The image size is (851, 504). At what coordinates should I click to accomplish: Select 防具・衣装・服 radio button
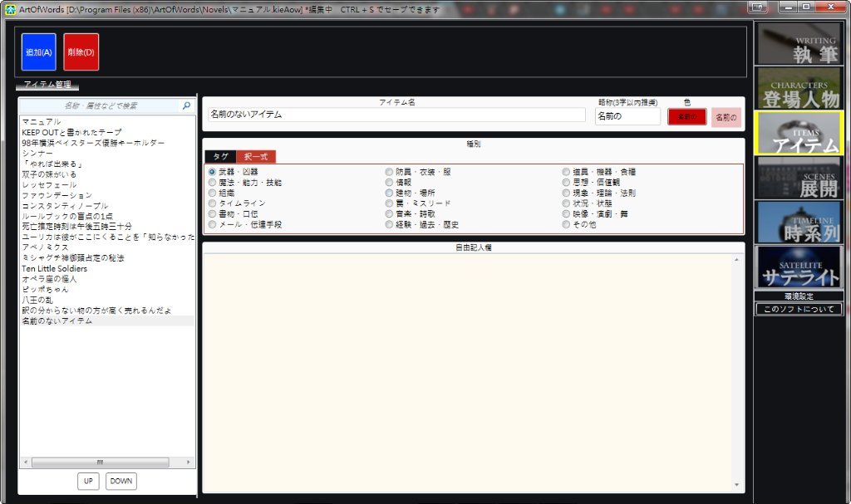tap(389, 172)
